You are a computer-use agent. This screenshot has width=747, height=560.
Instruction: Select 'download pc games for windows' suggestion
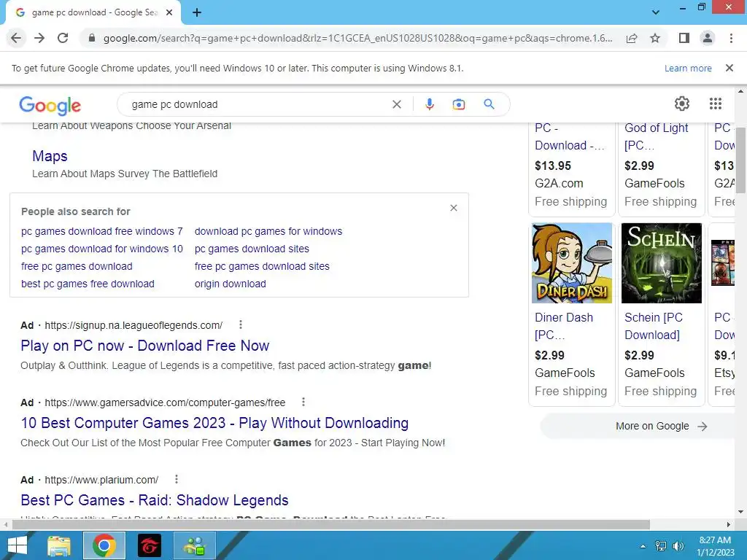pos(268,231)
